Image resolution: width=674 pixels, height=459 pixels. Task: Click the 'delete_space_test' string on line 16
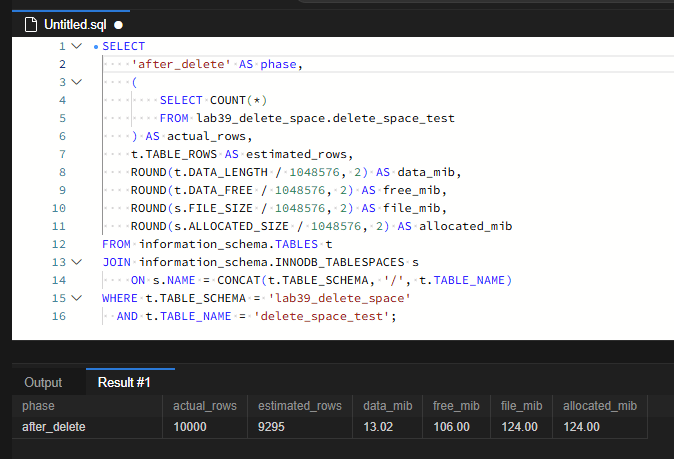(322, 316)
